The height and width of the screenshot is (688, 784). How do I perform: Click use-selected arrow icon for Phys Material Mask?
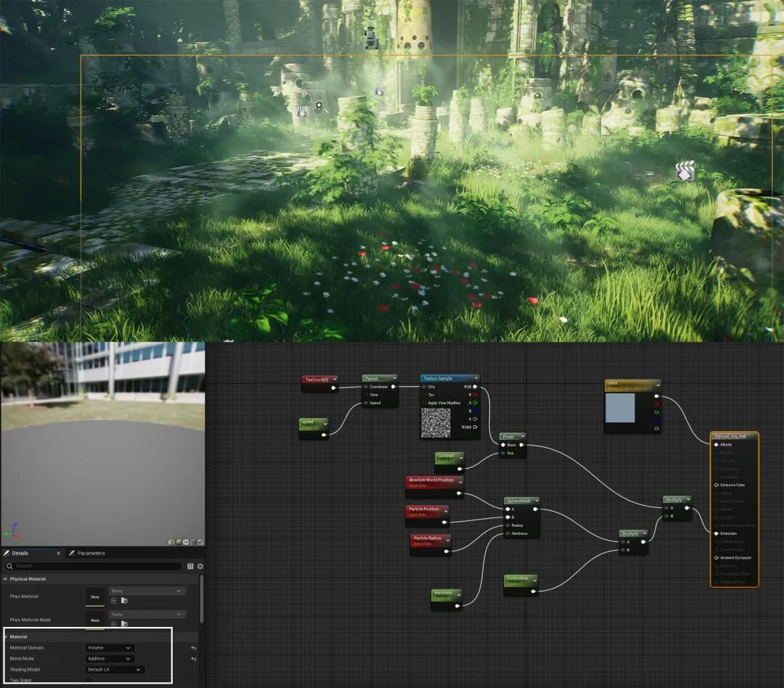pos(114,623)
